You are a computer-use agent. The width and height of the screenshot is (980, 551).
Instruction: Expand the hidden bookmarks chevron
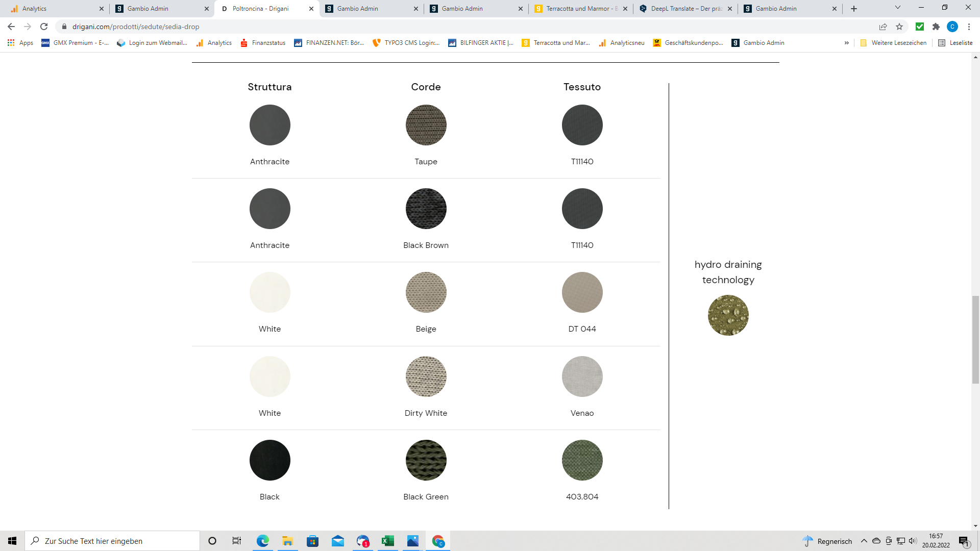[x=847, y=43]
